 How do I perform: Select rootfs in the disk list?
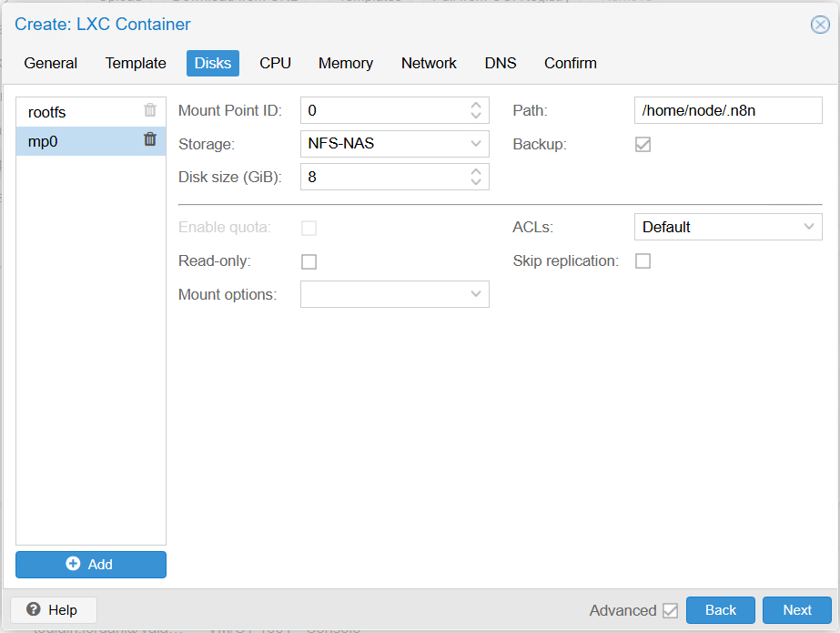click(73, 112)
